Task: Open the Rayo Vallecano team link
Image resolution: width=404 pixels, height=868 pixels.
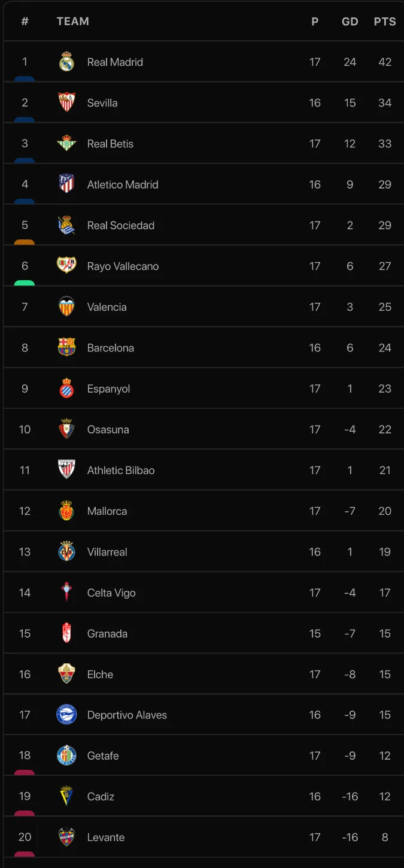Action: point(123,266)
